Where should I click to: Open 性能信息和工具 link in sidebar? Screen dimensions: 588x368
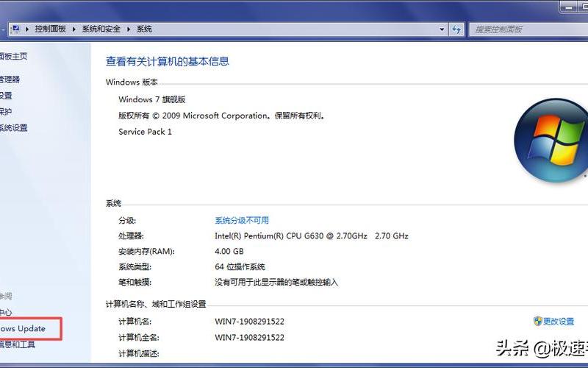point(17,344)
